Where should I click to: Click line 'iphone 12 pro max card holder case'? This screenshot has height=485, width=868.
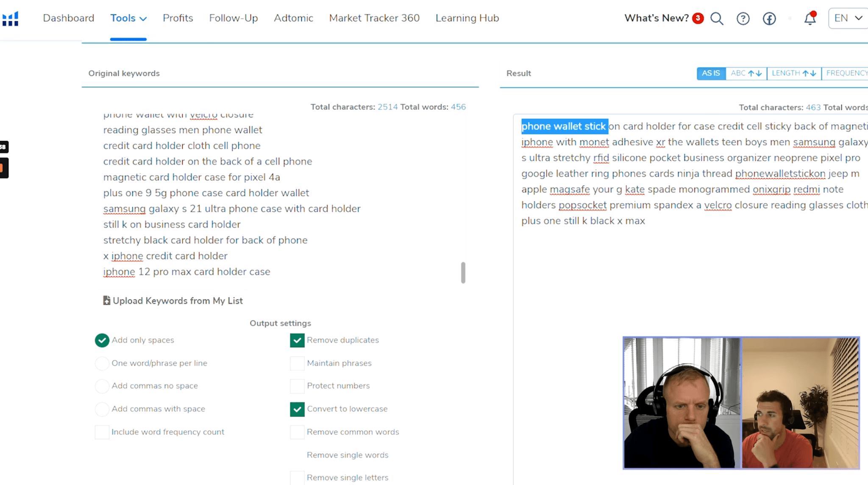tap(186, 272)
